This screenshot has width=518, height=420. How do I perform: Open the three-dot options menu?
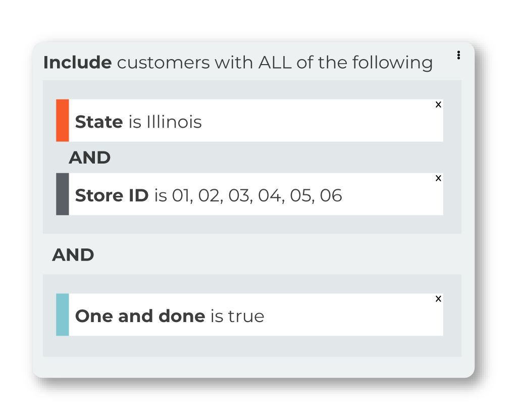(x=458, y=55)
